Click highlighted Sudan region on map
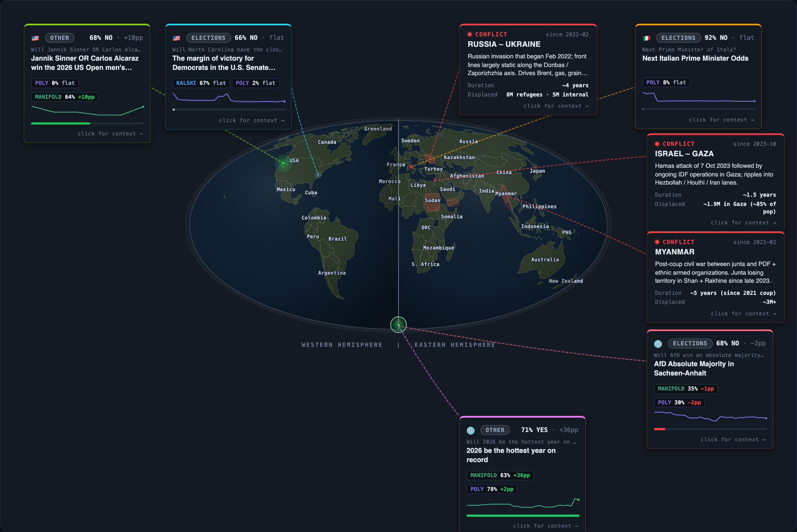This screenshot has width=797, height=532. point(432,202)
